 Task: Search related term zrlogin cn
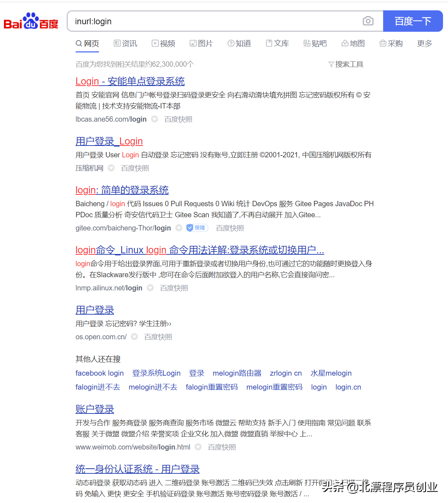(x=286, y=373)
